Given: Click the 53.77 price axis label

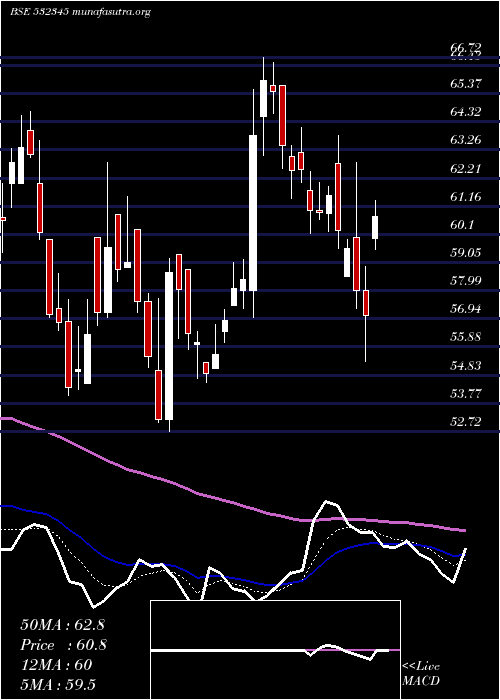Looking at the screenshot, I should coord(466,394).
